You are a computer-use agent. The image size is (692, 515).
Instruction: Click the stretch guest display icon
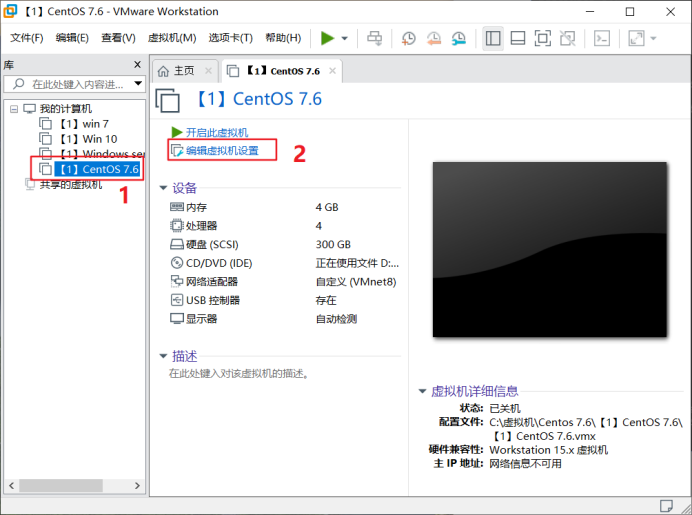tap(636, 38)
